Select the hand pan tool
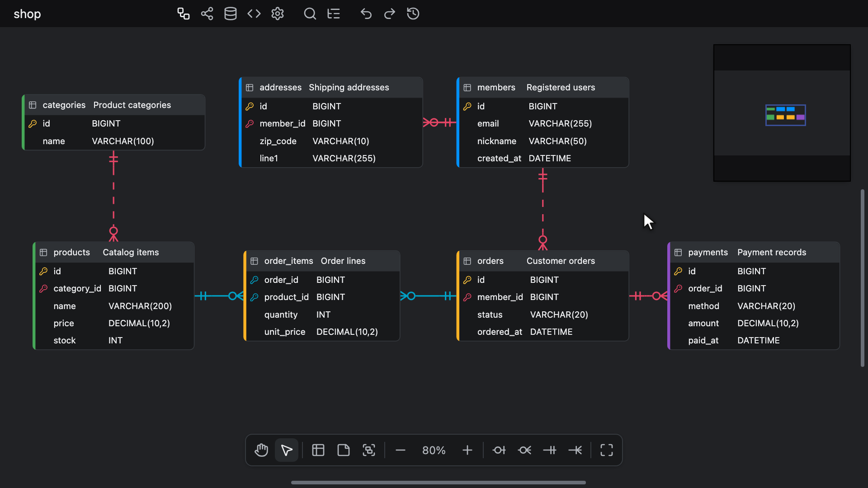The image size is (868, 488). tap(261, 450)
